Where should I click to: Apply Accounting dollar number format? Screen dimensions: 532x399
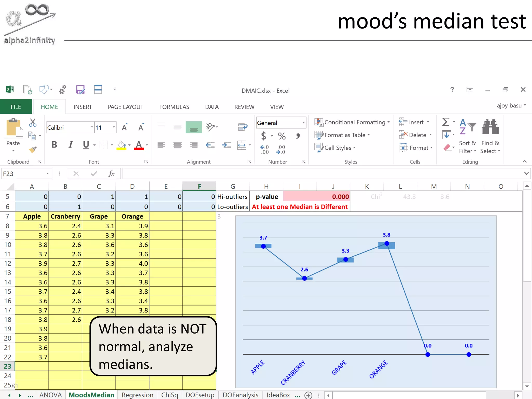tap(264, 136)
